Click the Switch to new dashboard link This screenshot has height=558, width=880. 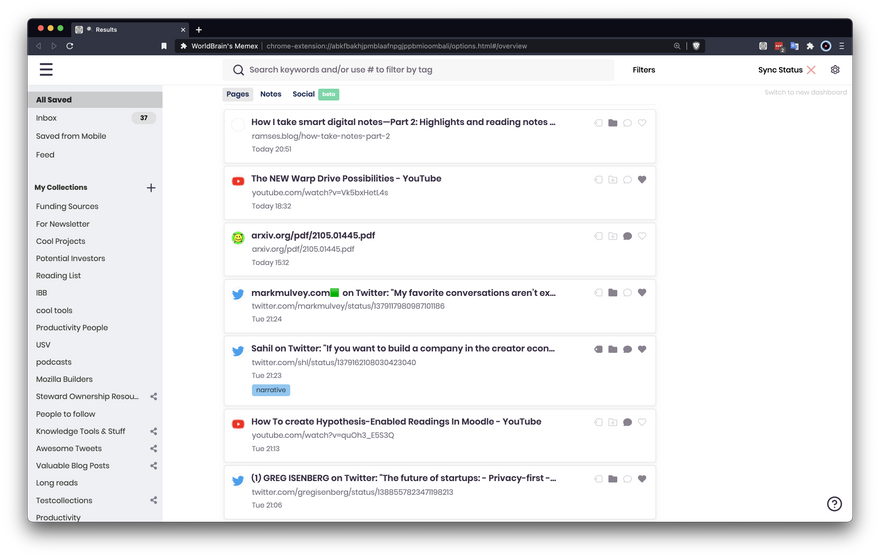click(805, 92)
